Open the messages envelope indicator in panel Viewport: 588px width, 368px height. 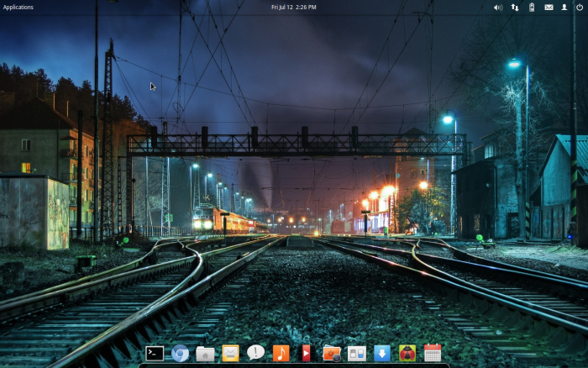(549, 7)
